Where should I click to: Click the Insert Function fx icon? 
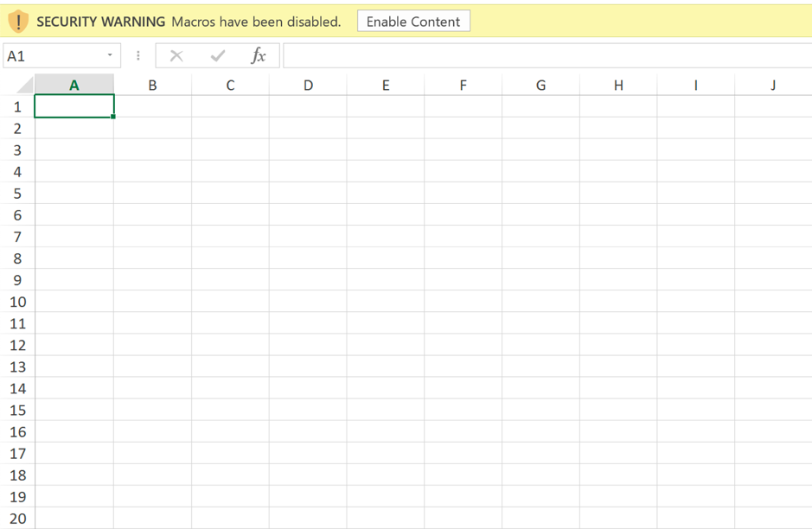click(x=258, y=56)
